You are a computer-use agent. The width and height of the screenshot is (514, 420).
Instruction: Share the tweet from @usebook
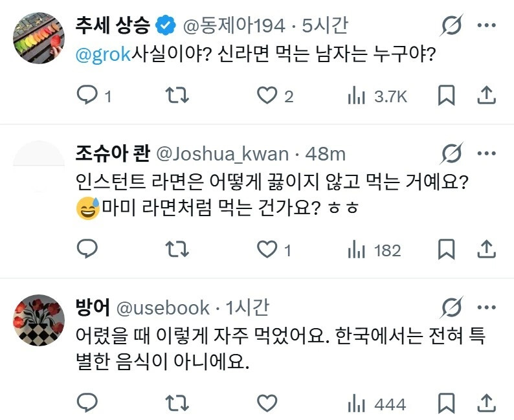(x=486, y=404)
